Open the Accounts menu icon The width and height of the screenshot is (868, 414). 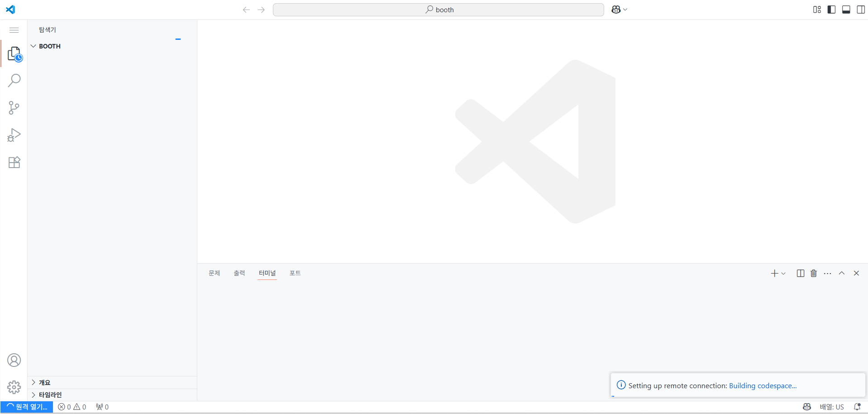(14, 360)
